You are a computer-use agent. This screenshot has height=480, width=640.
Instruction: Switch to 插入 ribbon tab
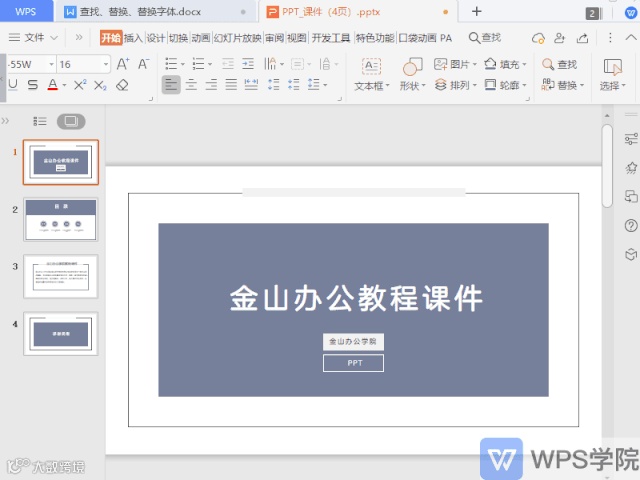tap(133, 38)
